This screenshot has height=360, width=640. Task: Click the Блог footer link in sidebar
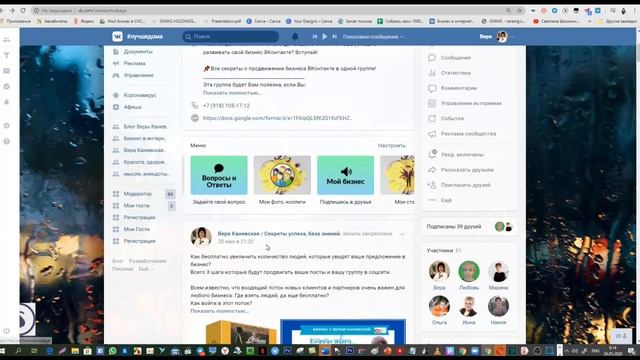(x=118, y=261)
